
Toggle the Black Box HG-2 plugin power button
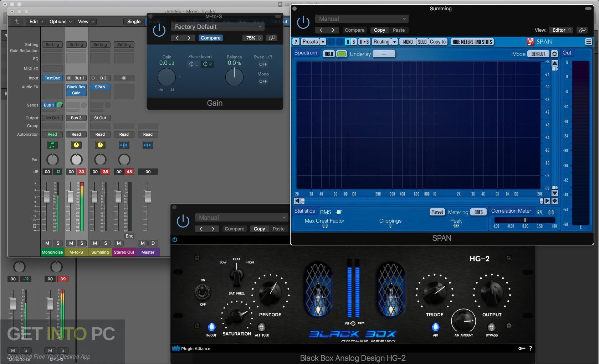[183, 221]
